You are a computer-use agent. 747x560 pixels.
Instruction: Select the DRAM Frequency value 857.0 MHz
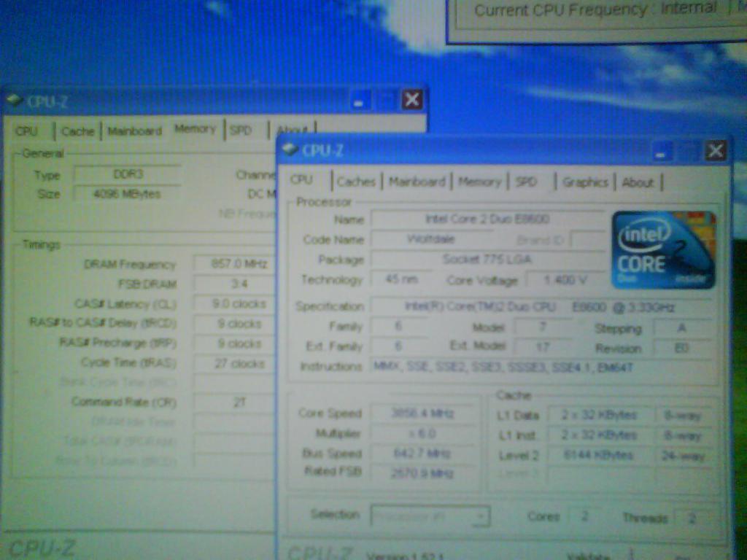[236, 263]
